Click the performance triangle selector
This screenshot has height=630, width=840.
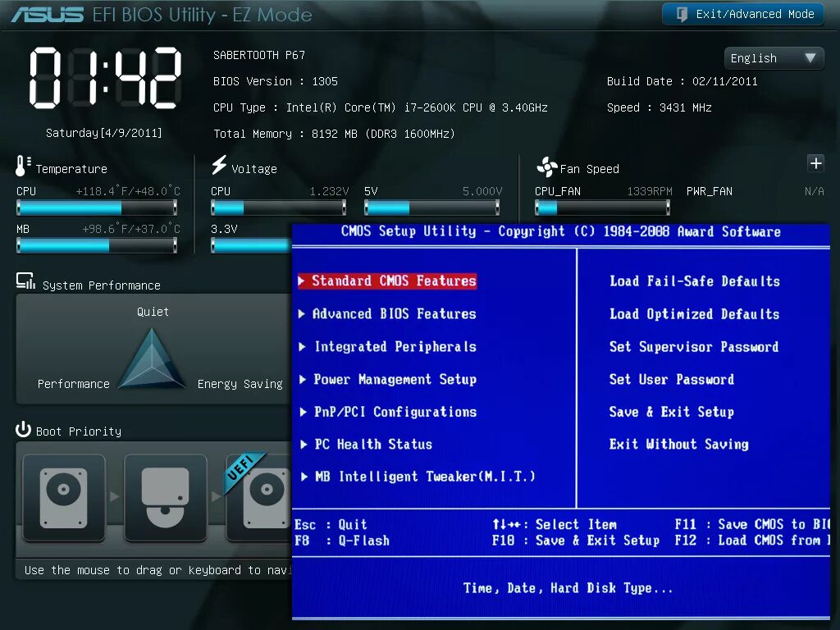point(152,358)
